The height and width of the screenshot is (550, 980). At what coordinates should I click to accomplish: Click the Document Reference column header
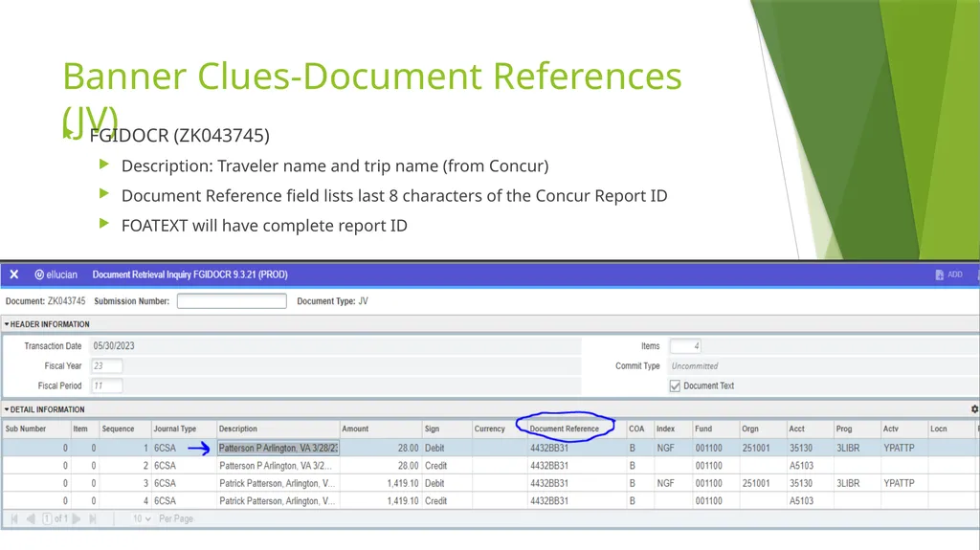[564, 429]
